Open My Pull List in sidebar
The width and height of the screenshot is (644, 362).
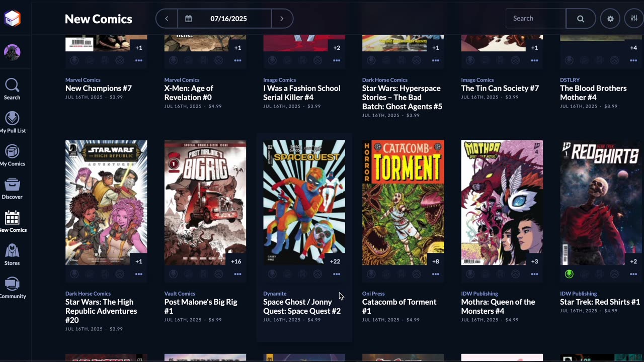(13, 123)
